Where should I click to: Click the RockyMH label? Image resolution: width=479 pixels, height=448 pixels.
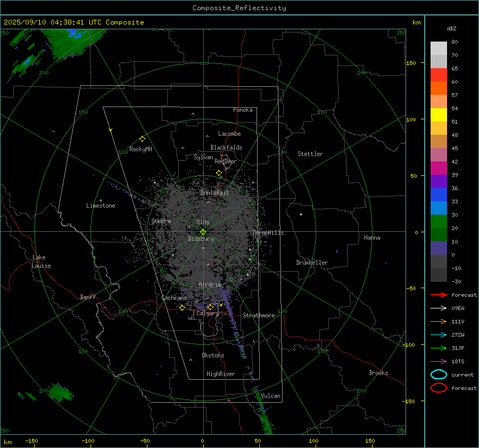141,149
